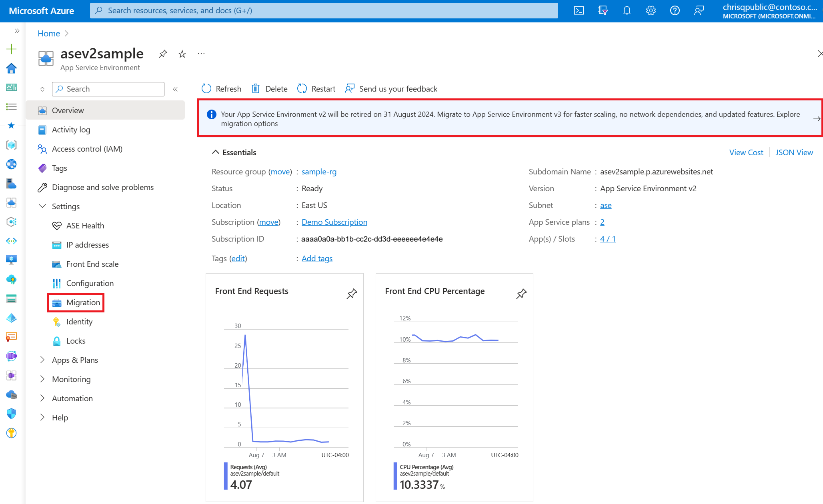This screenshot has width=823, height=504.
Task: Click the Restart button in toolbar
Action: pyautogui.click(x=317, y=88)
